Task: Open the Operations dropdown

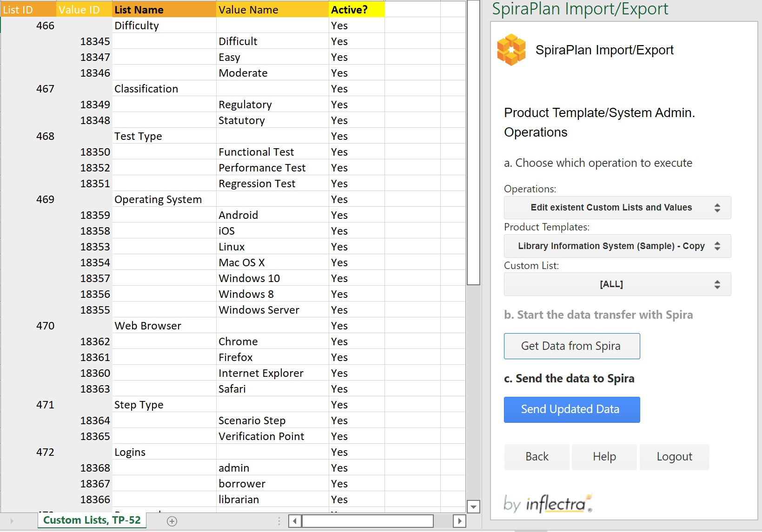Action: (617, 208)
